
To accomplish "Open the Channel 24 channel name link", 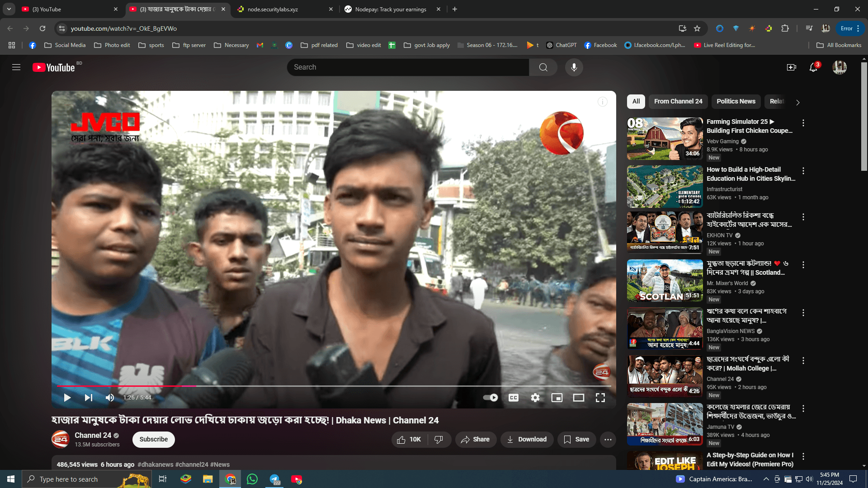I will click(x=93, y=435).
